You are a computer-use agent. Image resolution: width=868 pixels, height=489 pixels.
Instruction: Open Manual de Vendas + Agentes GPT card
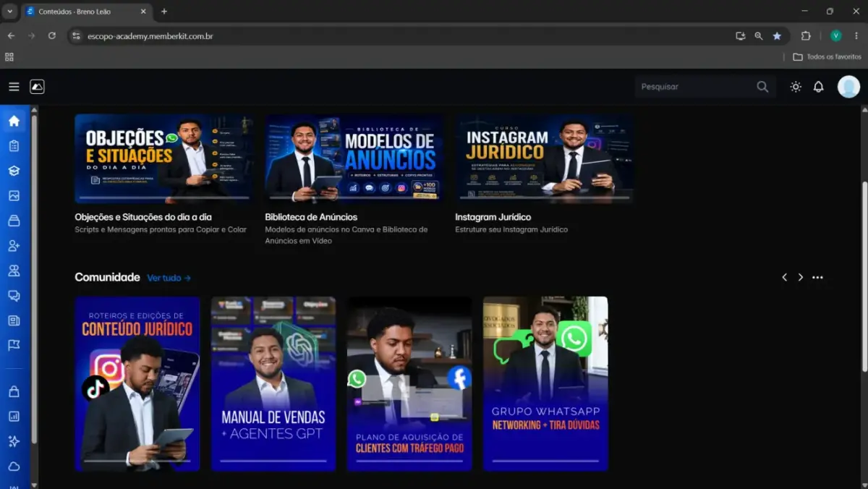pos(273,384)
